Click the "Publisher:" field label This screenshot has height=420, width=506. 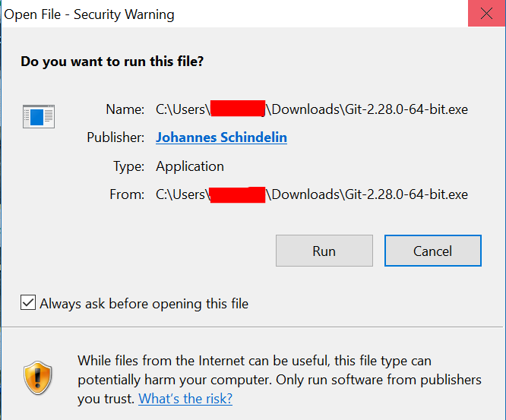pos(115,137)
